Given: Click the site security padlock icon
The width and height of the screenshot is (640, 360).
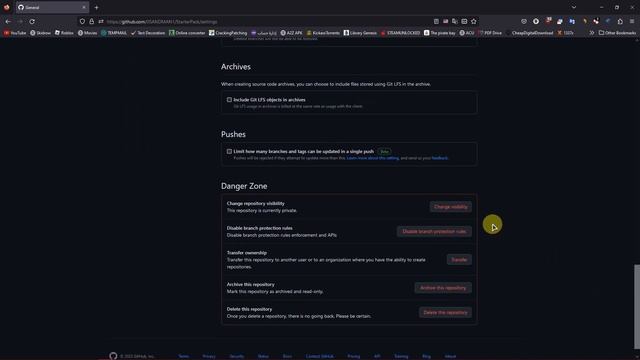Looking at the screenshot, I should pyautogui.click(x=92, y=21).
